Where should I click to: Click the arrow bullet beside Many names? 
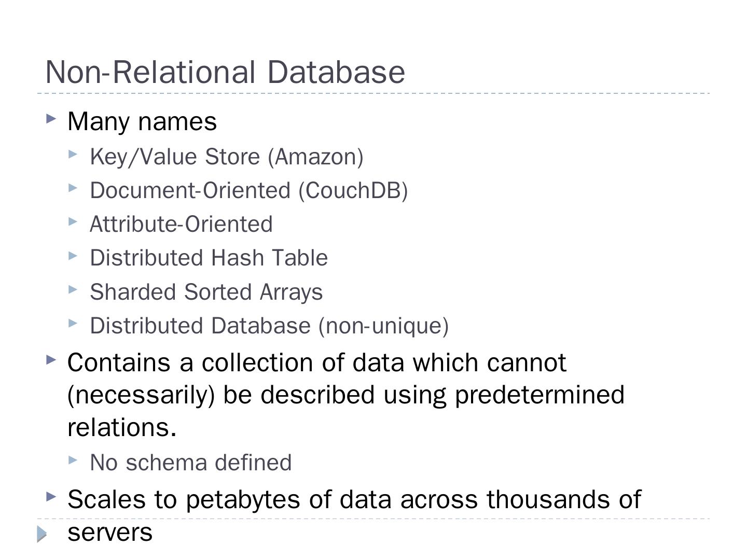pos(51,119)
